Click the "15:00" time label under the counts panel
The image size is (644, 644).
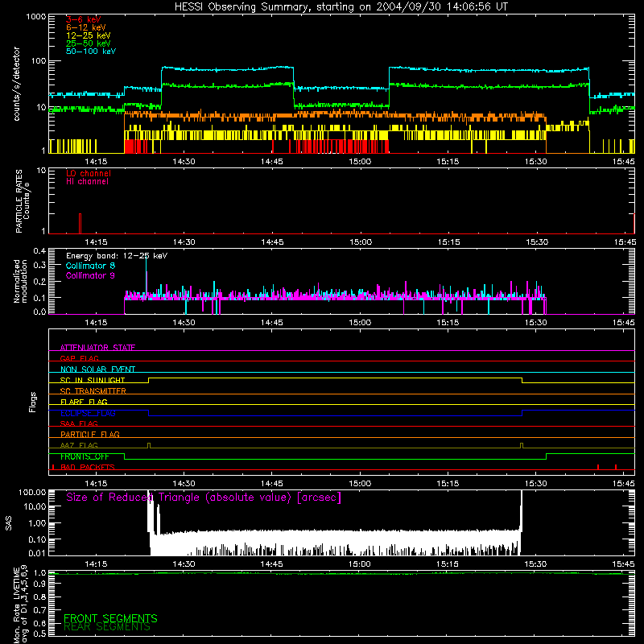tap(360, 162)
